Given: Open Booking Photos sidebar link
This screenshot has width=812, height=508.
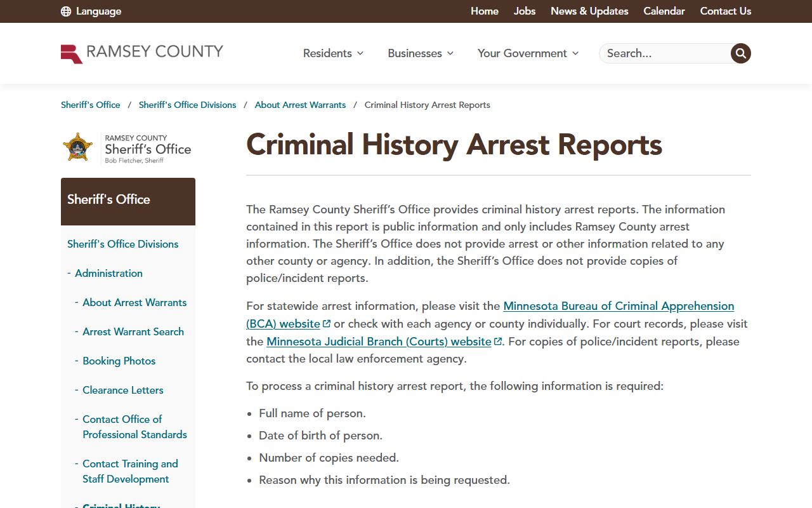Looking at the screenshot, I should (119, 361).
